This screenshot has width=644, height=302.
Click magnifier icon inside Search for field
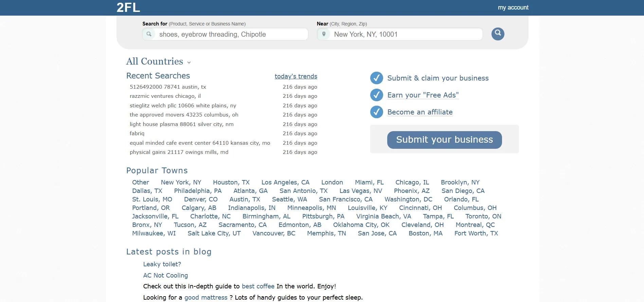(x=149, y=34)
